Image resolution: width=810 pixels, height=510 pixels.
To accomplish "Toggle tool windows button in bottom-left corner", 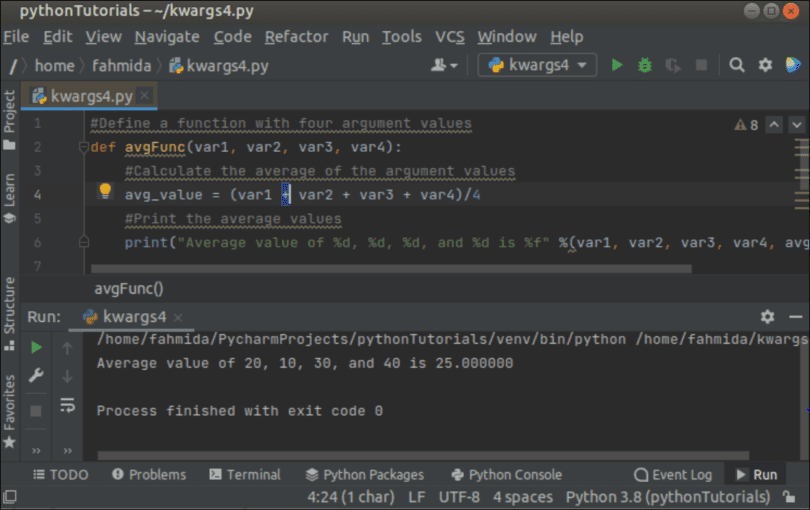I will click(x=10, y=497).
